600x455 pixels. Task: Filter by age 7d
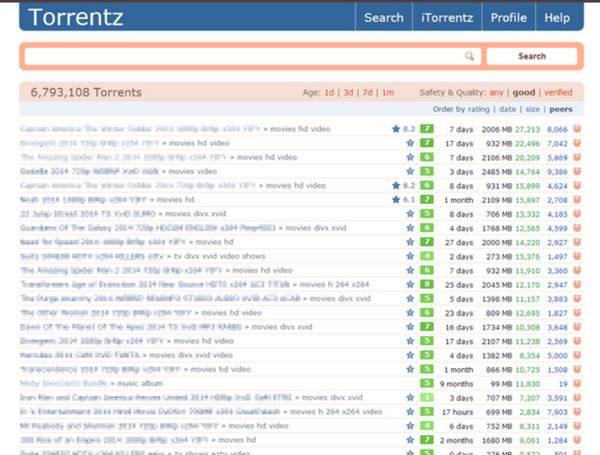pos(367,93)
